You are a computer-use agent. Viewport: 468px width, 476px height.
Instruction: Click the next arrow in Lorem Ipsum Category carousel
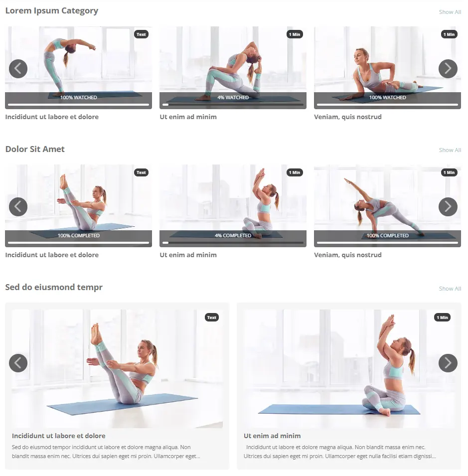tap(448, 69)
